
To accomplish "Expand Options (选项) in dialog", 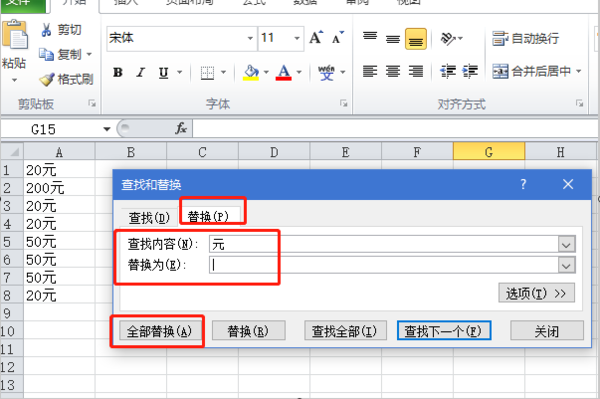I will (536, 293).
